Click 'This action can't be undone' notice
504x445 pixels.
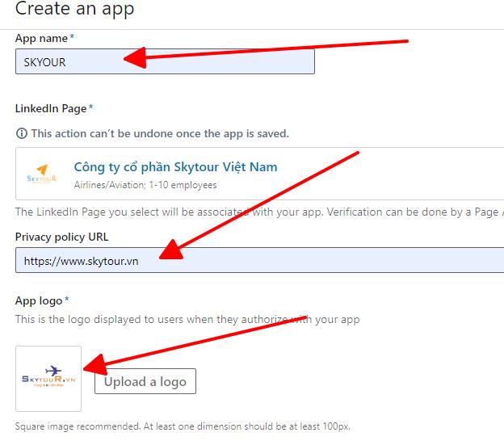[160, 133]
